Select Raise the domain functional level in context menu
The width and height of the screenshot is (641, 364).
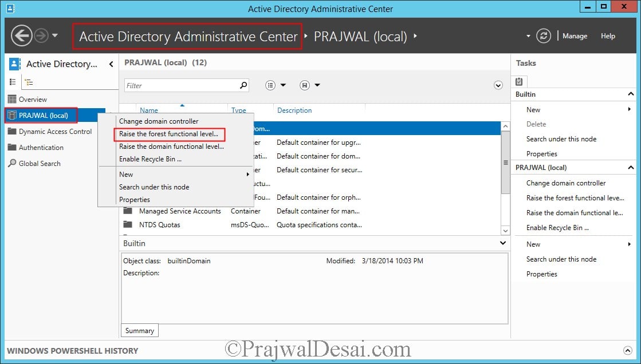(171, 147)
